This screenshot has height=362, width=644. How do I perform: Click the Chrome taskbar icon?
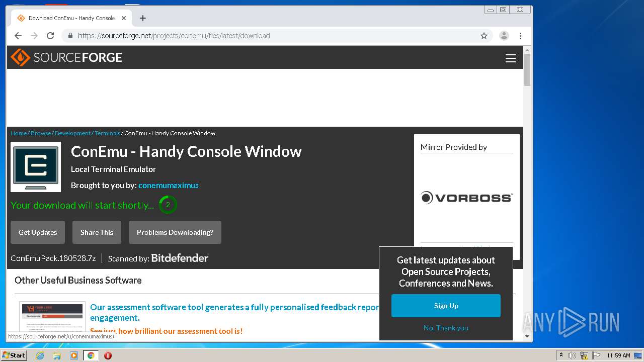tap(91, 355)
